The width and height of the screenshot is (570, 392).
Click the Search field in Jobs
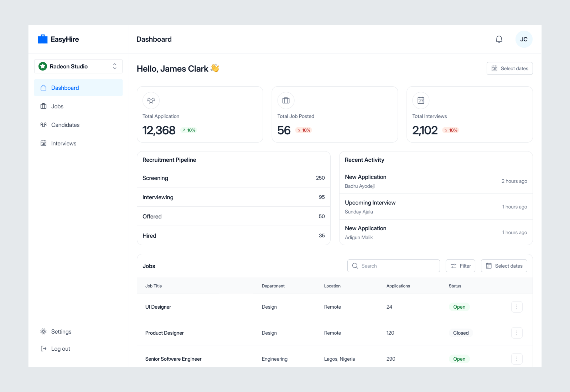click(393, 266)
